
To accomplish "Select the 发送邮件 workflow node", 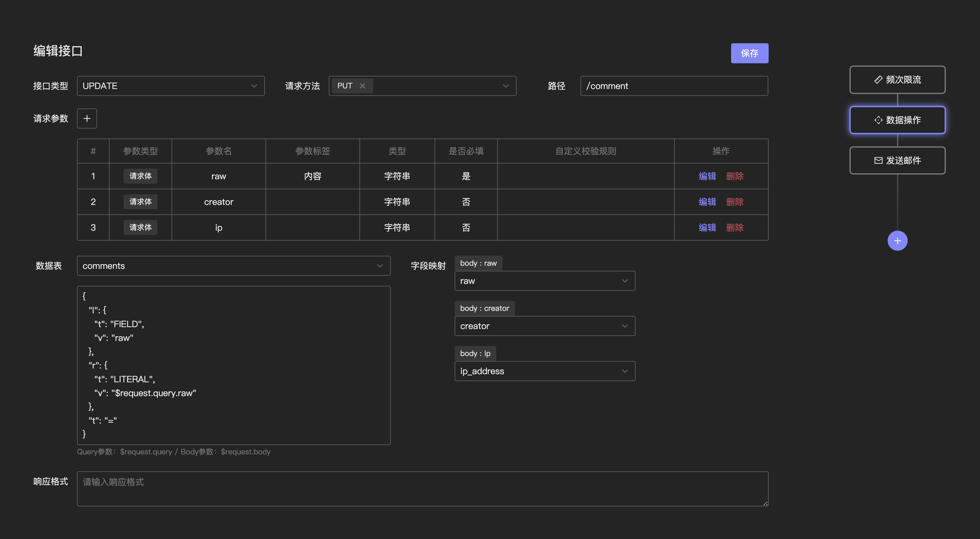I will [x=897, y=160].
